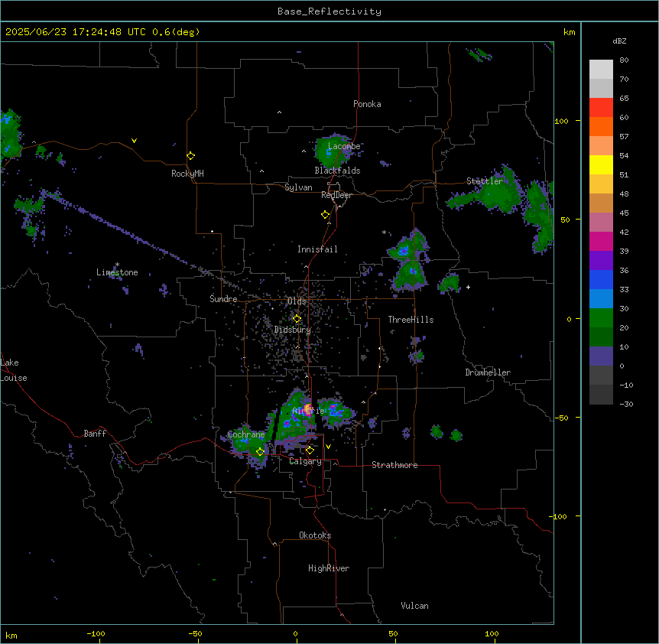This screenshot has height=644, width=659.
Task: Click yellow diamond marker between Olds and Didsbury
Action: click(297, 319)
